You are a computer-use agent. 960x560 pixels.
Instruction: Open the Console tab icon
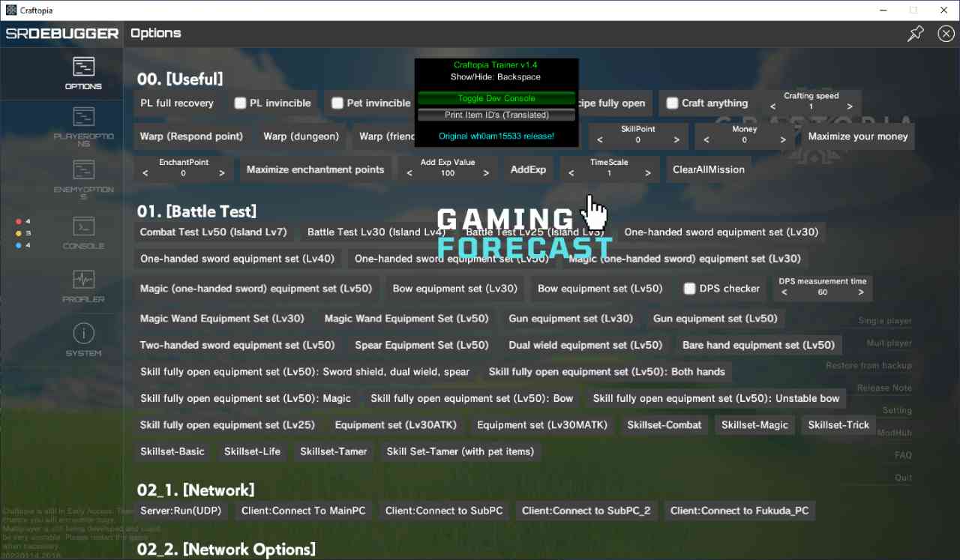tap(83, 226)
